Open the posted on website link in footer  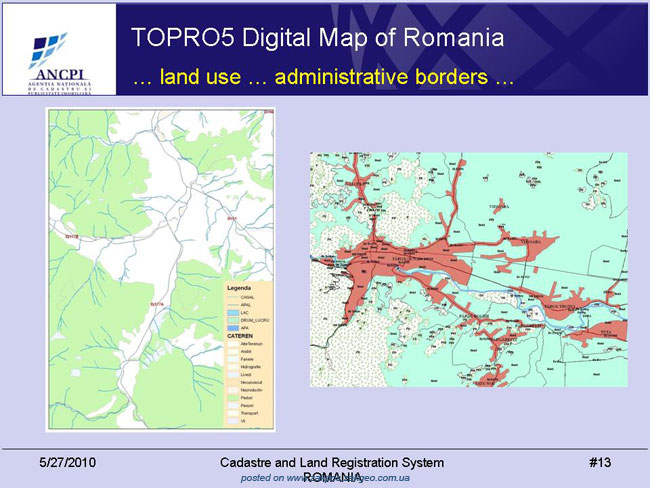coord(325,478)
